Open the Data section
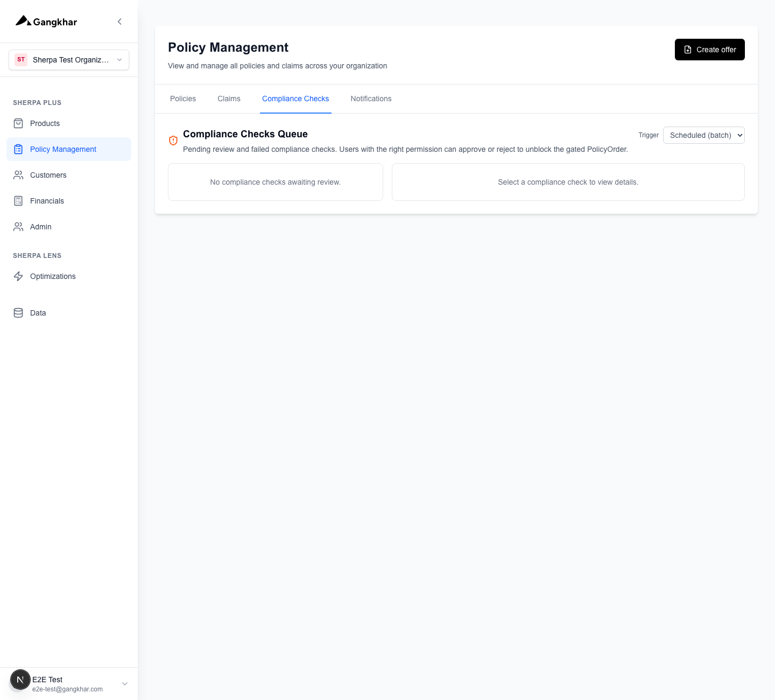The image size is (775, 700). coord(69,313)
